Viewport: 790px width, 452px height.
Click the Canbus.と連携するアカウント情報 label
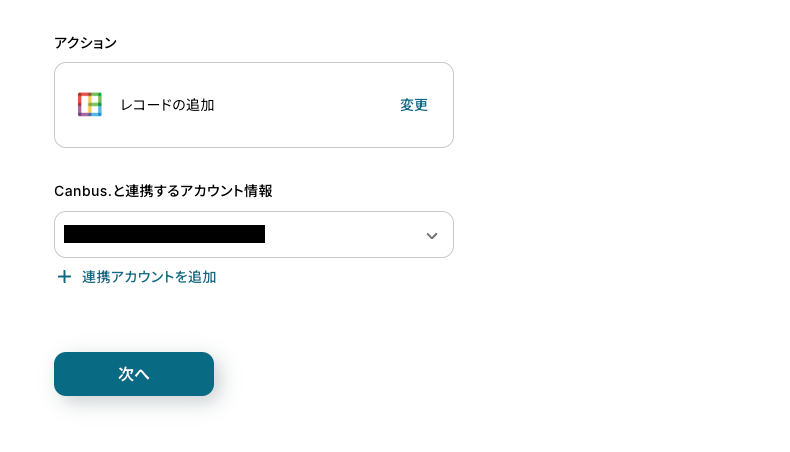163,190
